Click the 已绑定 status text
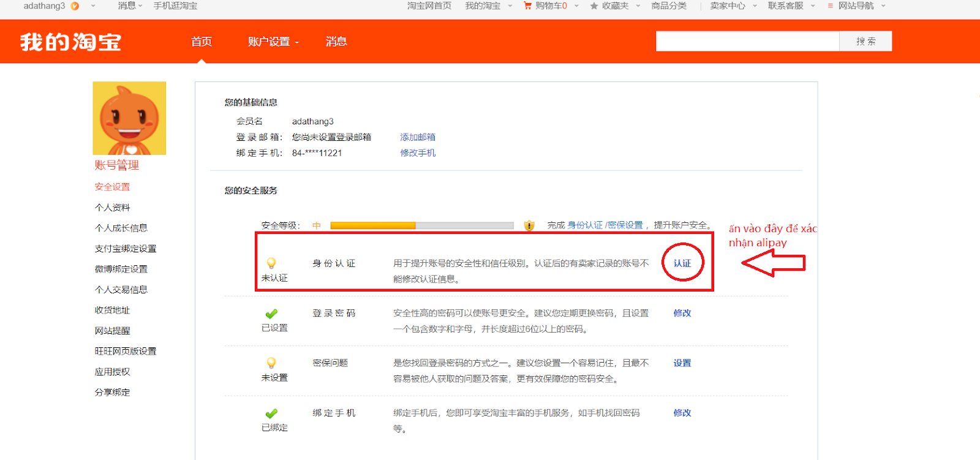980x460 pixels. click(274, 428)
